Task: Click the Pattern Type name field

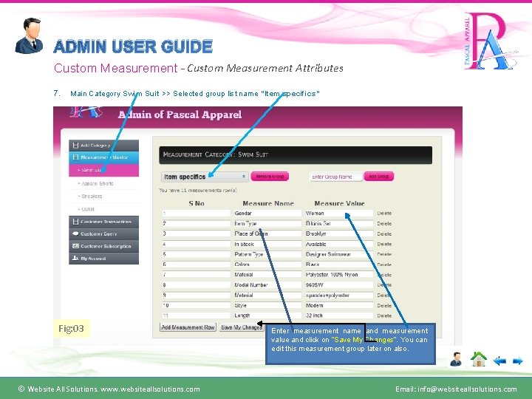Action: pyautogui.click(x=267, y=254)
